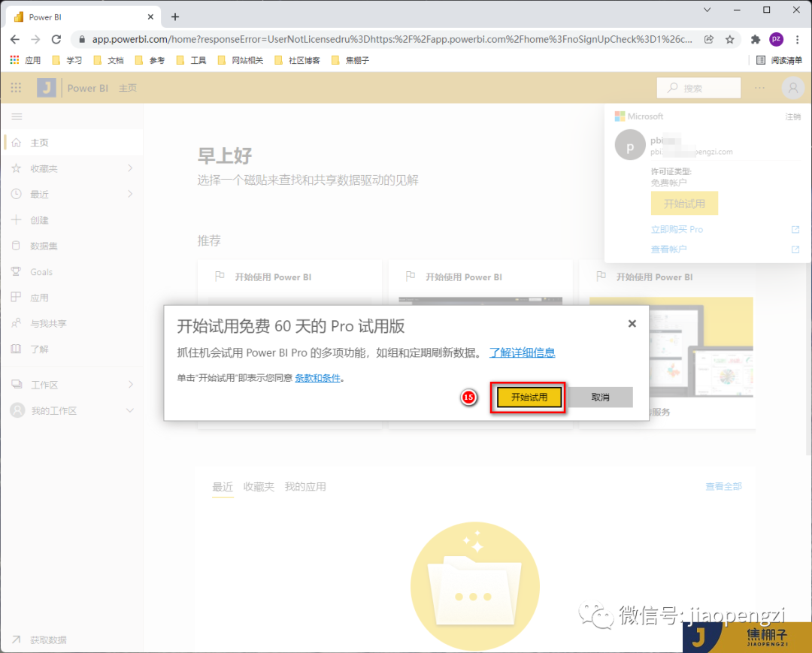Switch to the 收藏夹 tab

(x=259, y=487)
